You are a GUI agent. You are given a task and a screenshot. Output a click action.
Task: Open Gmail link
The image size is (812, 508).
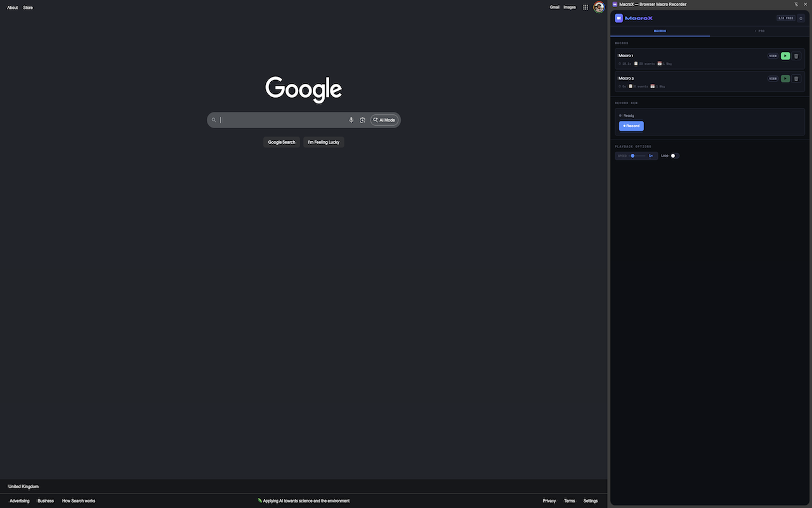click(554, 8)
